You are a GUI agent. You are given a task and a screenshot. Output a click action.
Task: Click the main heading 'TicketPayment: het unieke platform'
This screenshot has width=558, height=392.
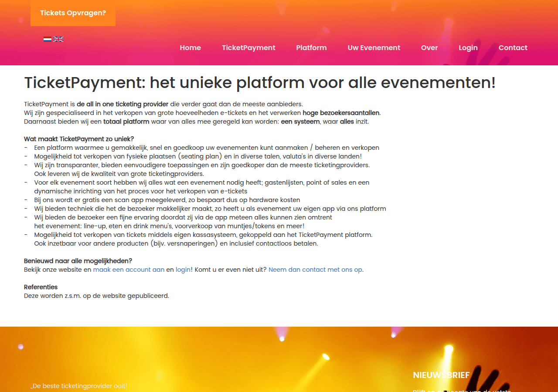[x=260, y=83]
